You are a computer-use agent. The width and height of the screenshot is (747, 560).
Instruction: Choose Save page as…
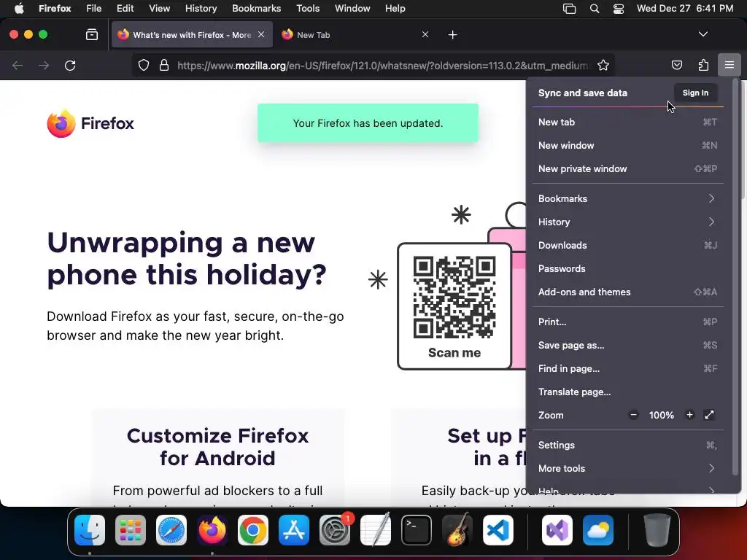(x=628, y=345)
